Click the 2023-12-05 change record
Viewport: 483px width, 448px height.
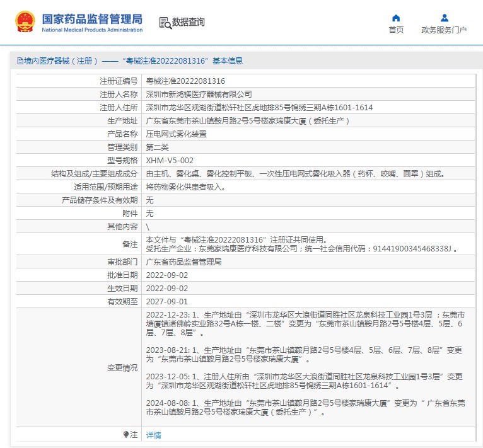point(304,381)
